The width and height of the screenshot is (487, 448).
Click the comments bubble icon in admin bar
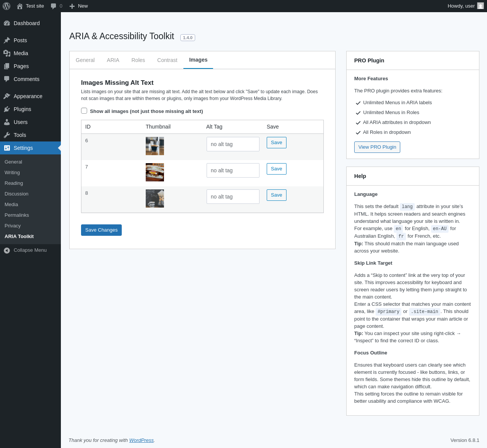[54, 6]
